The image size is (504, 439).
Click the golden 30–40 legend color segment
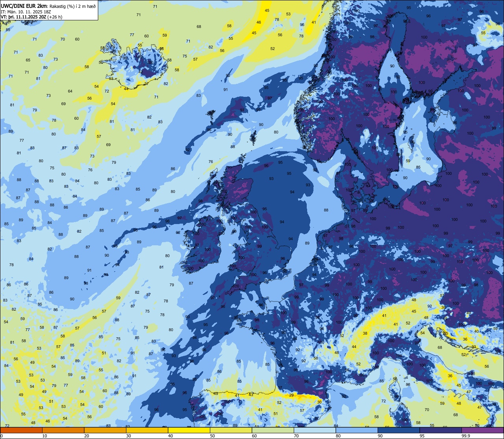[147, 430]
